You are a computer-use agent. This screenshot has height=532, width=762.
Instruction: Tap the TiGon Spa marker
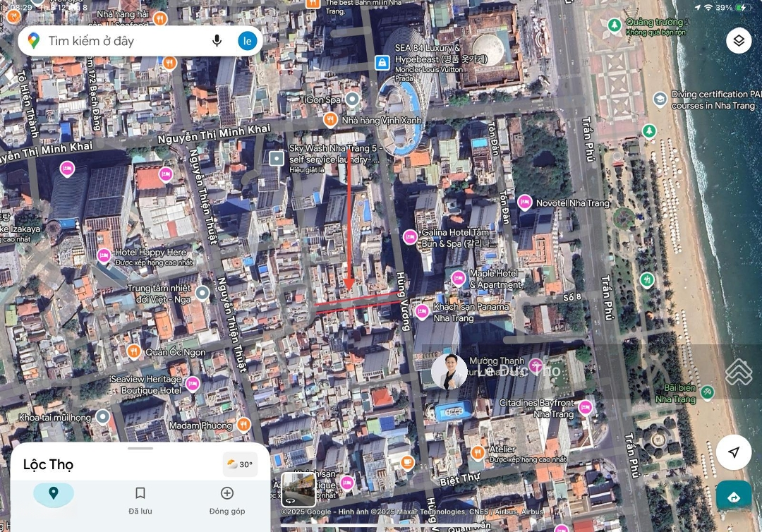coord(351,99)
